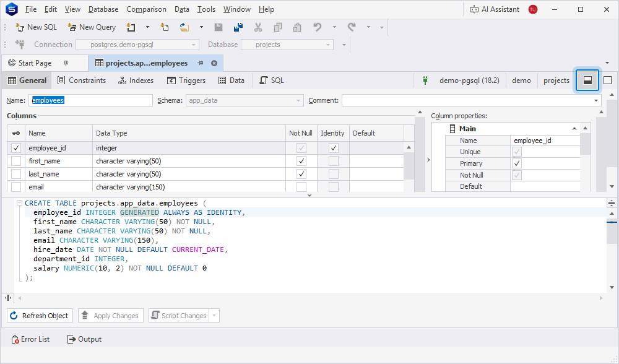Toggle primary key checkbox for first_name
Viewport: 619px width, 364px height.
[x=16, y=161]
